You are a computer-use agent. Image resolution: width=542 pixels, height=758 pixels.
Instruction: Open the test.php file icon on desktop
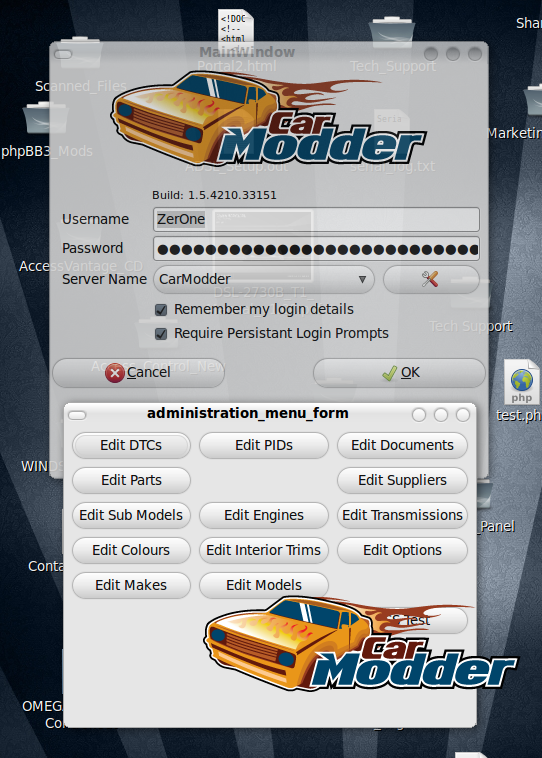(x=521, y=382)
